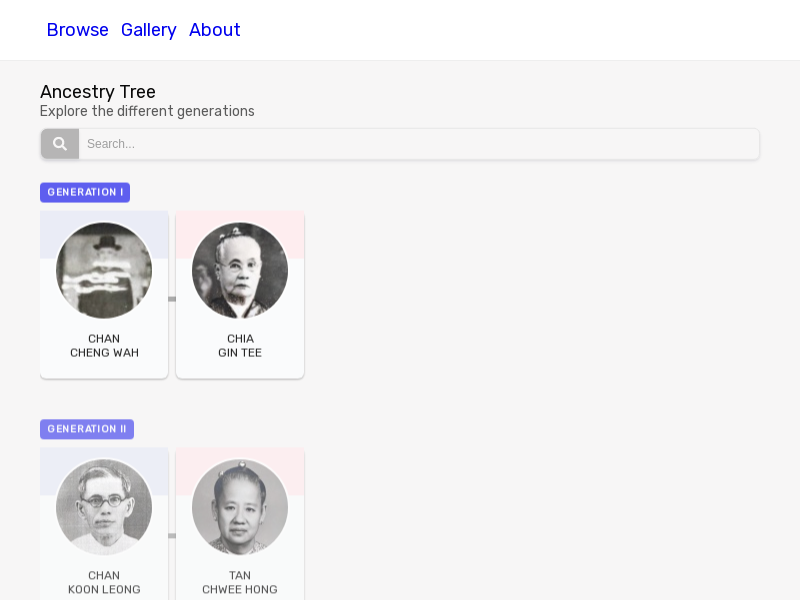Click the magnifying glass search icon

click(60, 144)
